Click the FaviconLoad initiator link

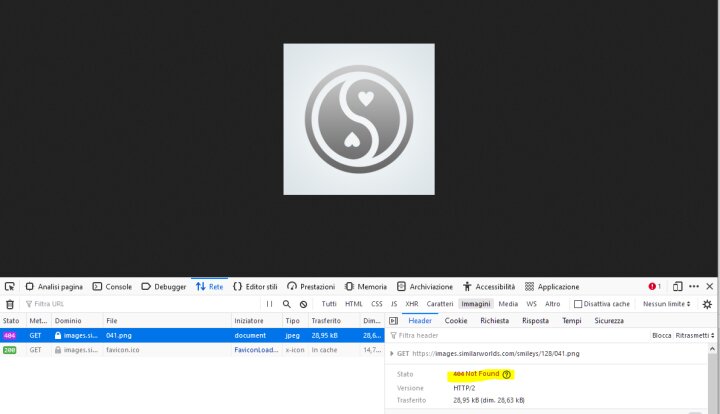256,350
